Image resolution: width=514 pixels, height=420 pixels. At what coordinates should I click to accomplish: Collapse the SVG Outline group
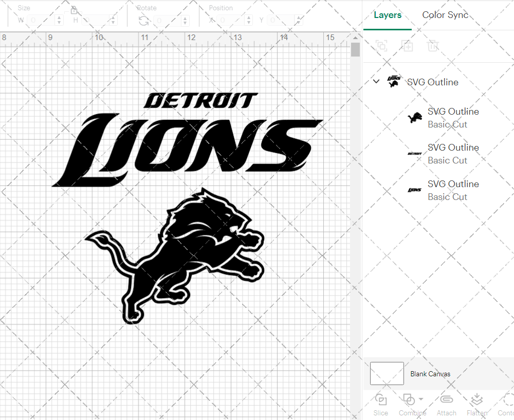coord(376,81)
